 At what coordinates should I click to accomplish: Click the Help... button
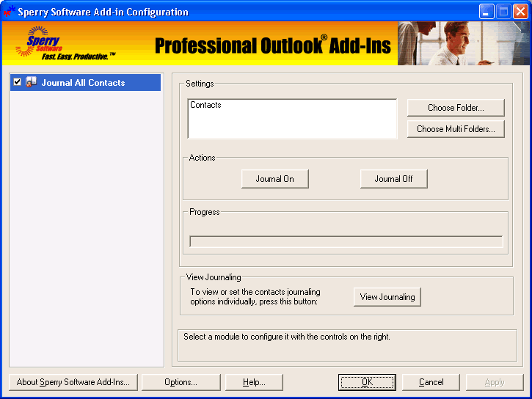click(254, 382)
